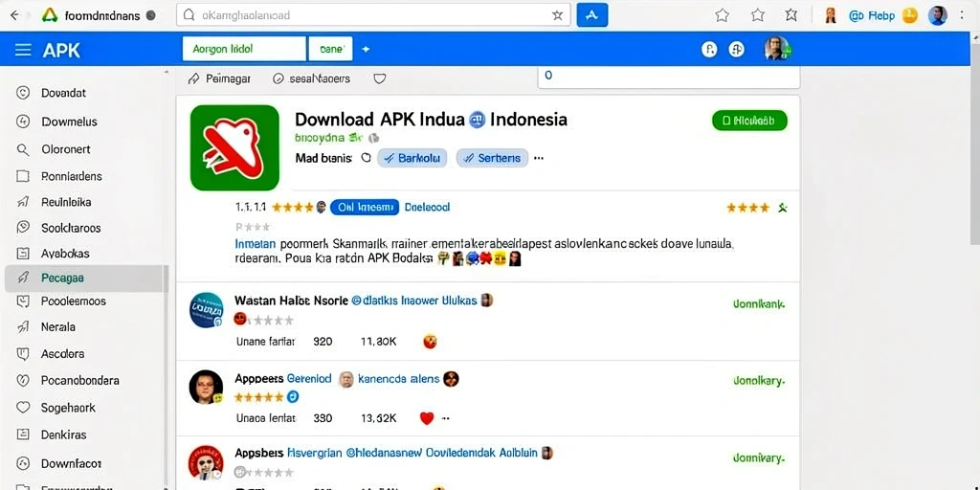Select the Aorgon lidol tab
The image size is (980, 490).
tap(244, 49)
